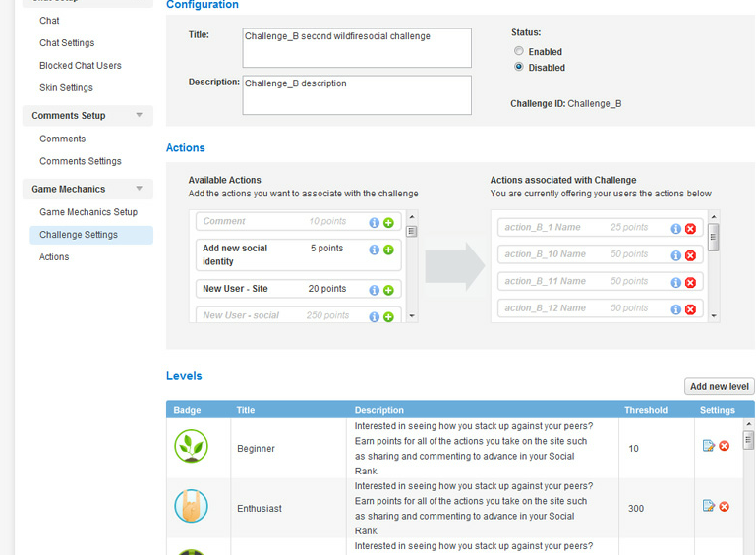View info for New User - social
This screenshot has height=556, width=756.
(x=375, y=317)
